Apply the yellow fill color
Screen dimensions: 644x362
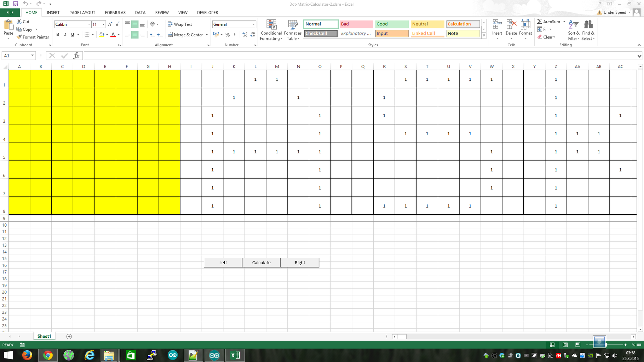point(102,35)
